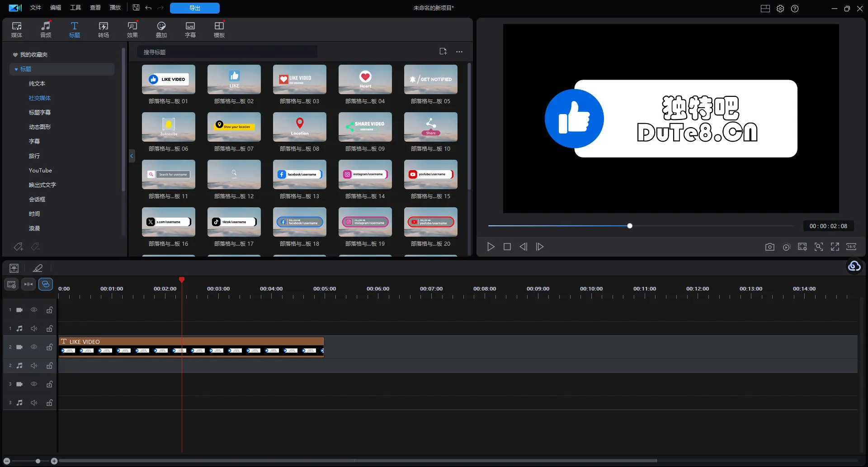The image size is (868, 467).
Task: Open the layout switch icon in title bar
Action: 765,8
